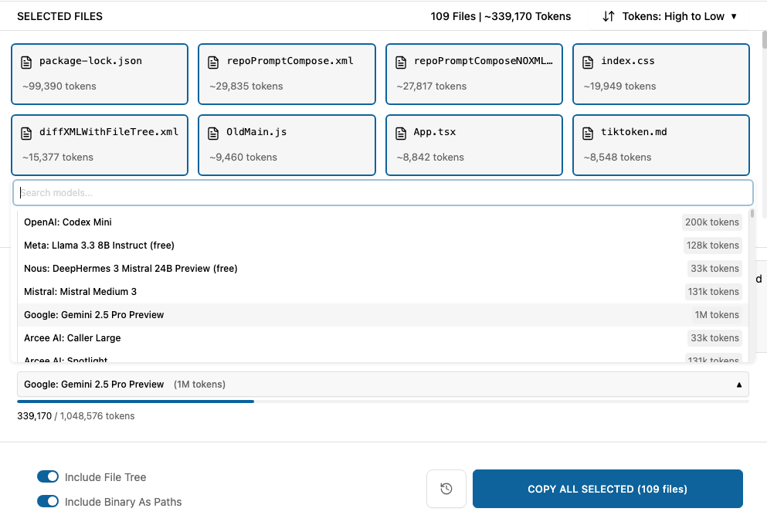Click the token usage progress bar
Screen dimensions: 767x532
click(382, 402)
